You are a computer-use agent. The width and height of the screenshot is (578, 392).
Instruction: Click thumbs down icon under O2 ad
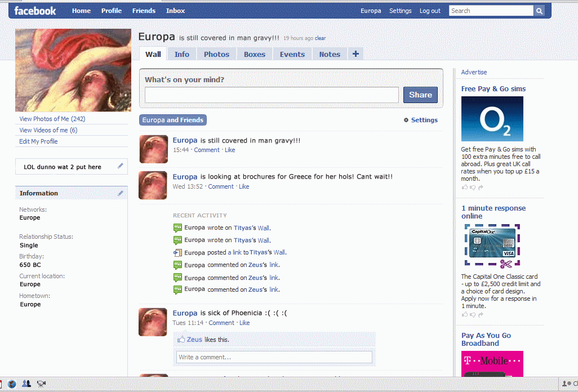[x=473, y=188]
